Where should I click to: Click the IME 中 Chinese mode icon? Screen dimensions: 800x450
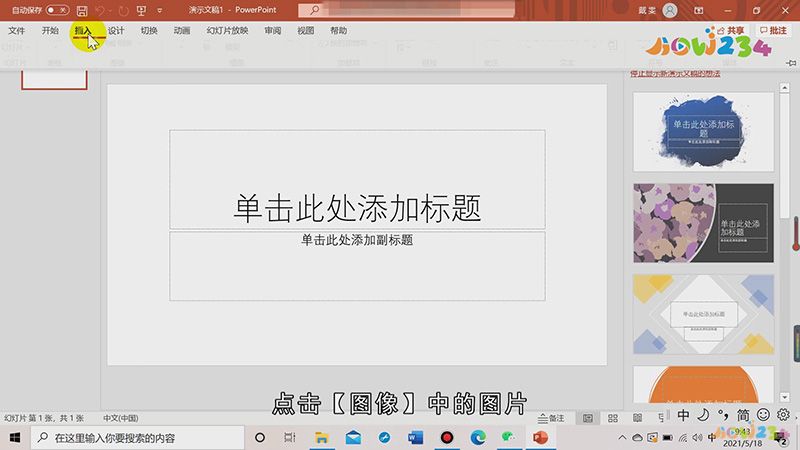[x=683, y=415]
